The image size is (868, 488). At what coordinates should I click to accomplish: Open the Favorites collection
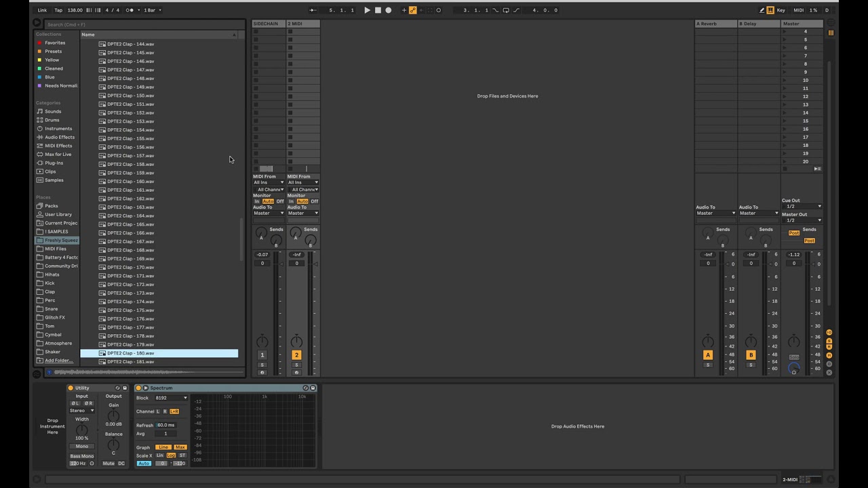pos(55,43)
